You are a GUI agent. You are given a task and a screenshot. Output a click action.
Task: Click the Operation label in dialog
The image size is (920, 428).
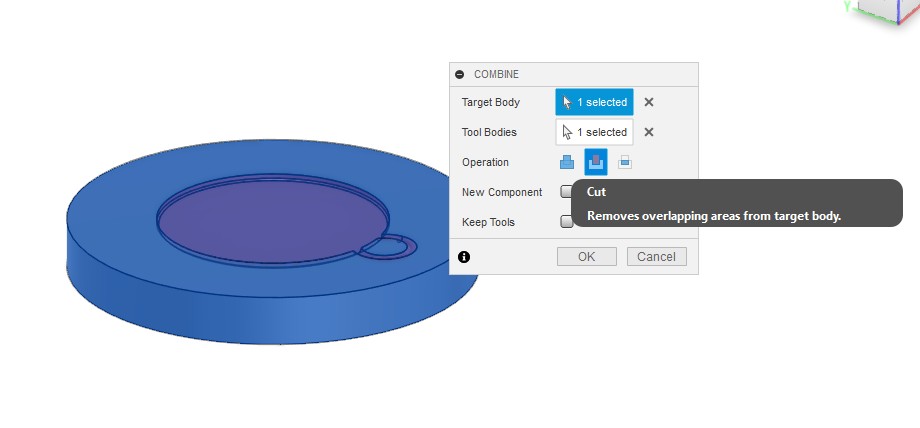pyautogui.click(x=485, y=162)
